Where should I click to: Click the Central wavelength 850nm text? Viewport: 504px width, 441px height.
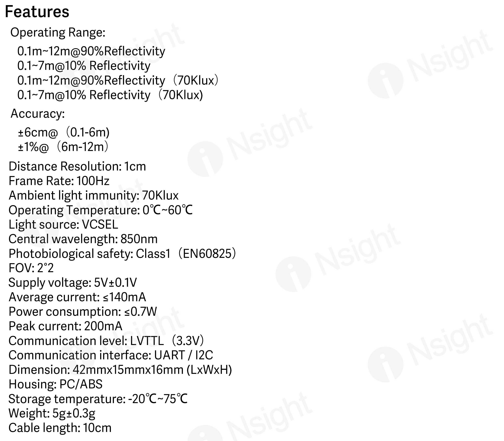83,239
